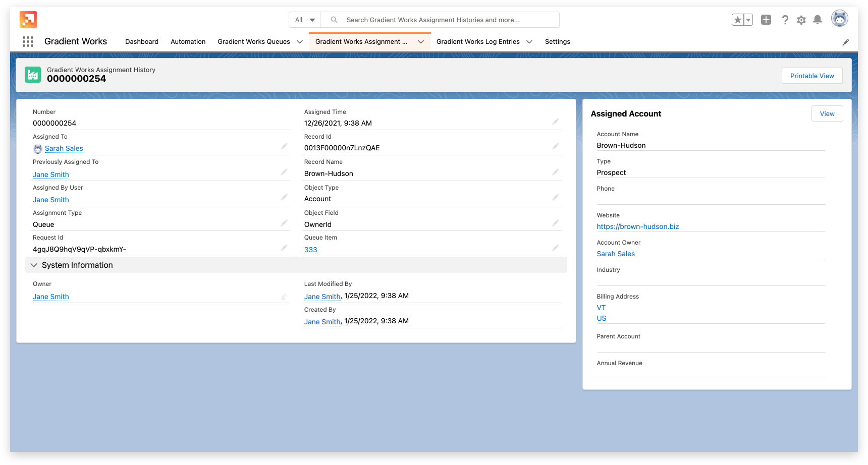Click the US billing address link
Viewport: 868px width, 465px height.
(x=602, y=318)
